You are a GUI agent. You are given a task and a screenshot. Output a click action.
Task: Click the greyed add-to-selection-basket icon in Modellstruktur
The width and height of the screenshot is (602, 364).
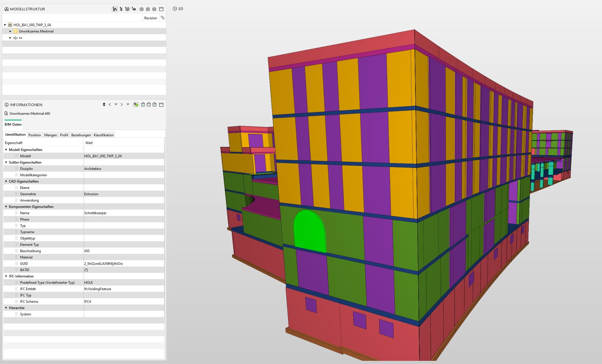pos(141,9)
